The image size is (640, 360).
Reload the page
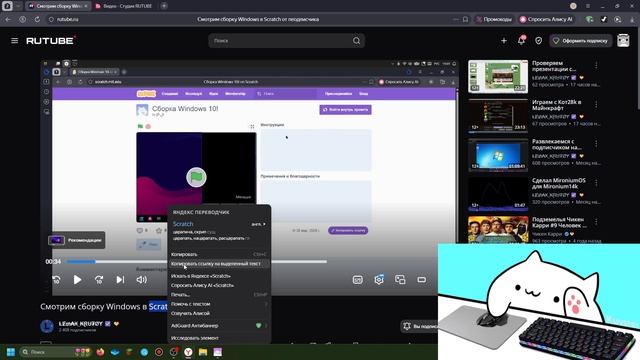[37, 19]
